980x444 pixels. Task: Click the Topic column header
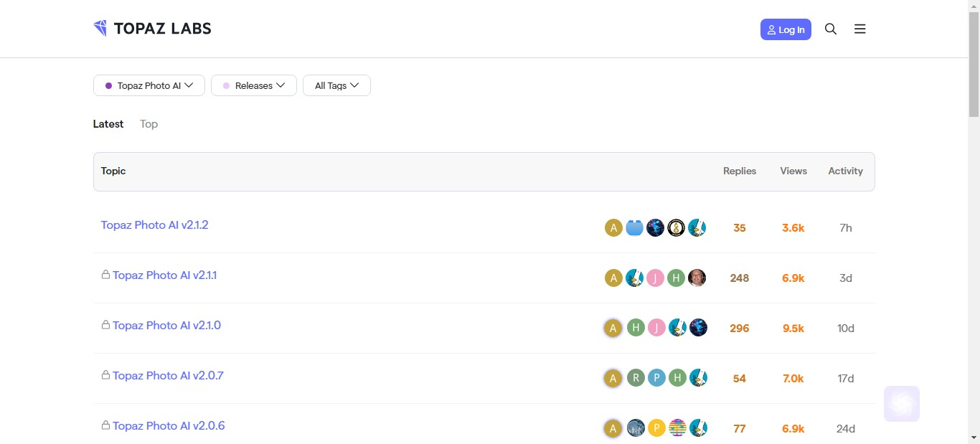(x=113, y=171)
